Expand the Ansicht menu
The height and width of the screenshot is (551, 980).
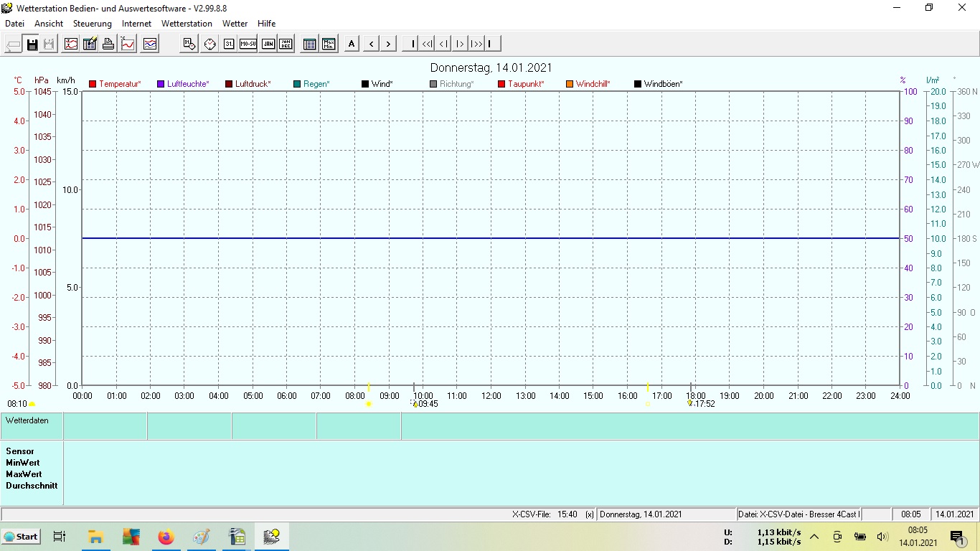coord(49,24)
